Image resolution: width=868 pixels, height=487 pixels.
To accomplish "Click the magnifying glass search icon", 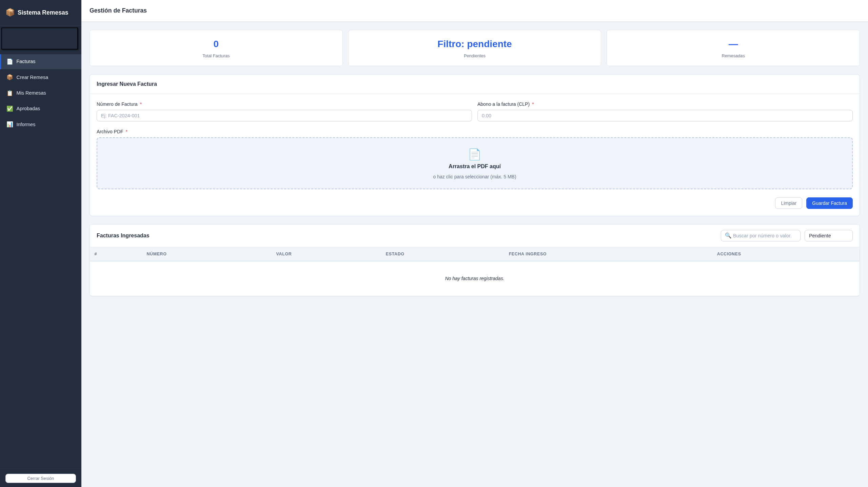I will click(728, 235).
